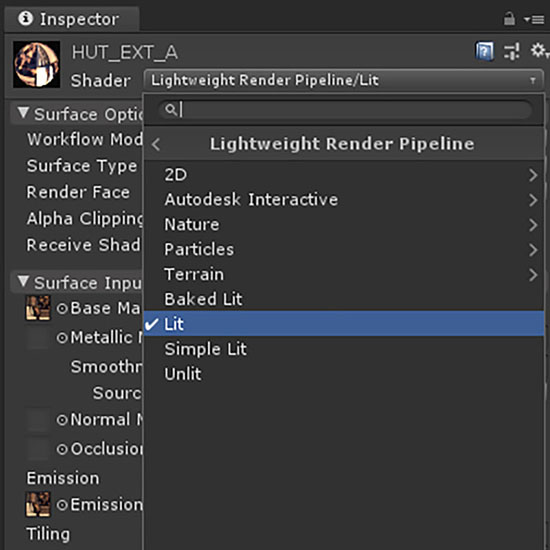Expand the Particles shader submenu
Image resolution: width=550 pixels, height=550 pixels.
[344, 249]
